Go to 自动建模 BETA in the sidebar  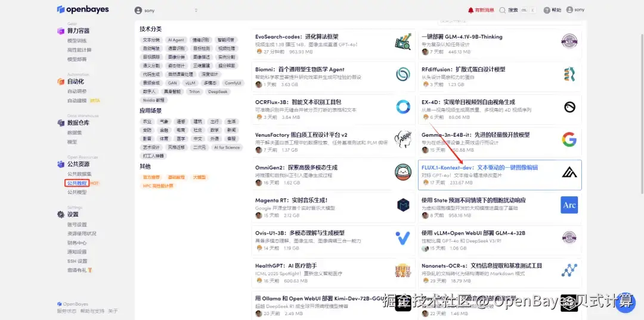pyautogui.click(x=83, y=100)
